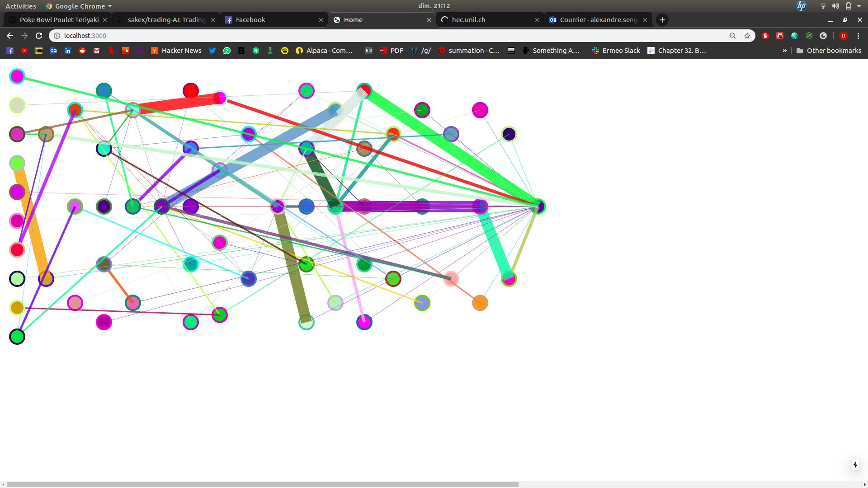Open the Gmail bookmark icon
Image resolution: width=868 pixels, height=488 pixels.
(97, 51)
